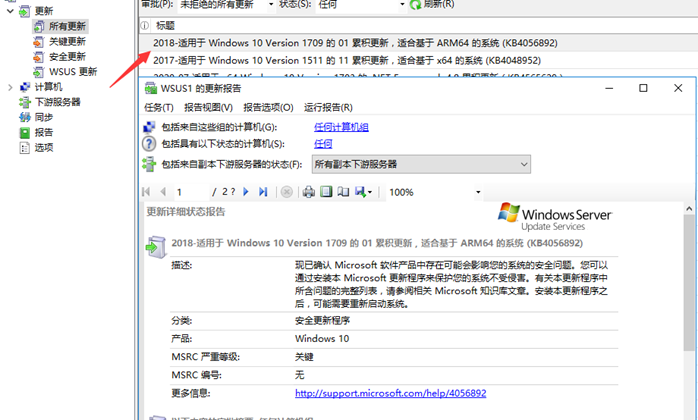Select 关键更新 in the tree
Screen dimensions: 698x420
tap(67, 41)
